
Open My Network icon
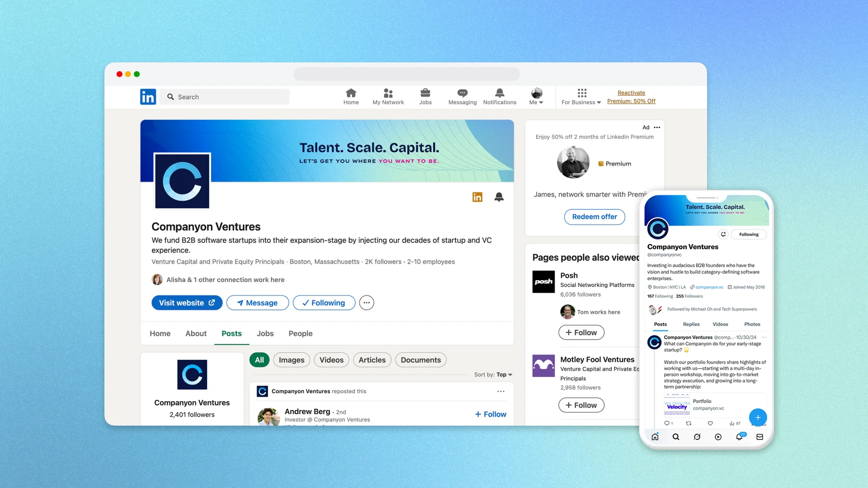click(388, 96)
